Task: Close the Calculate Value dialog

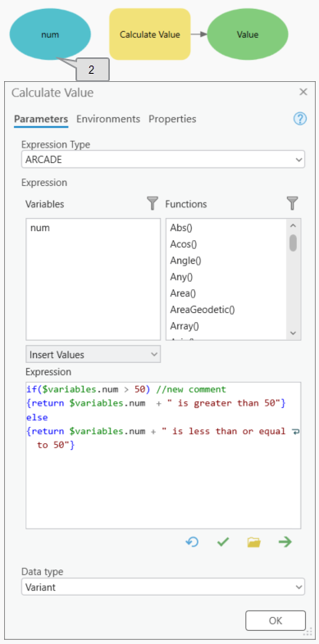Action: [x=303, y=92]
